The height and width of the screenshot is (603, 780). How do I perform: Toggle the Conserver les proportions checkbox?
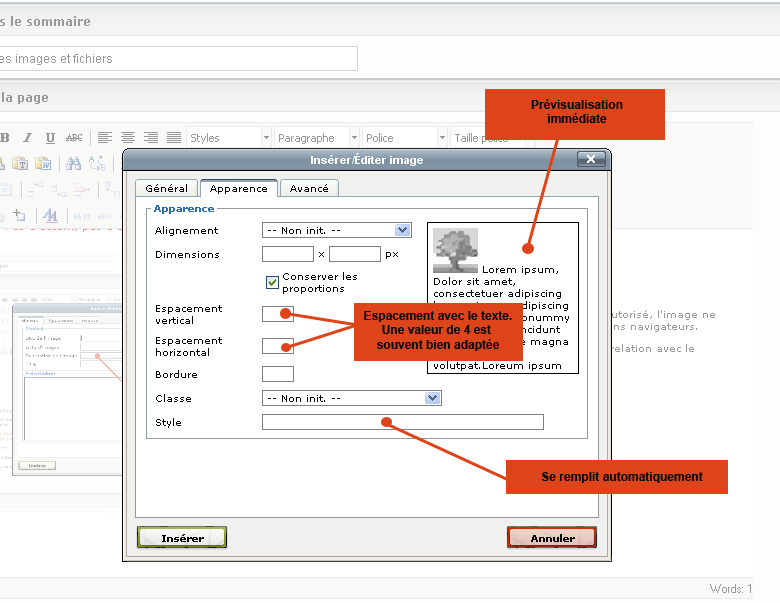pos(272,282)
